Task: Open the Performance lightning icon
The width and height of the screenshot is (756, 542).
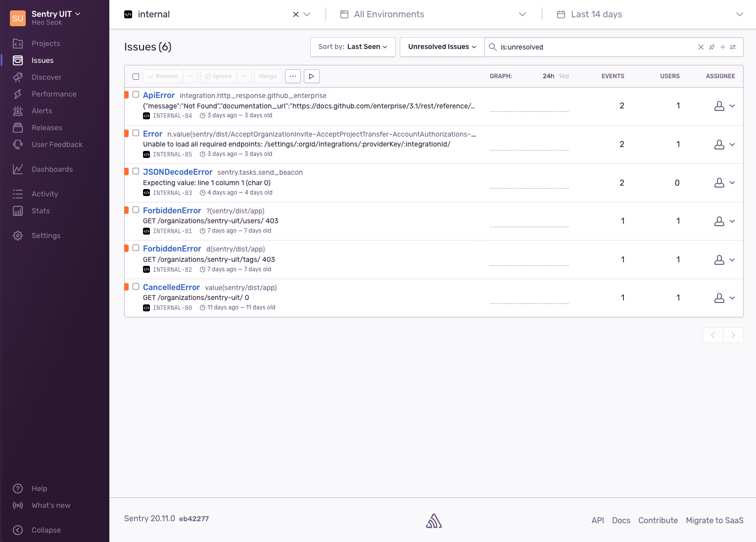Action: tap(18, 94)
